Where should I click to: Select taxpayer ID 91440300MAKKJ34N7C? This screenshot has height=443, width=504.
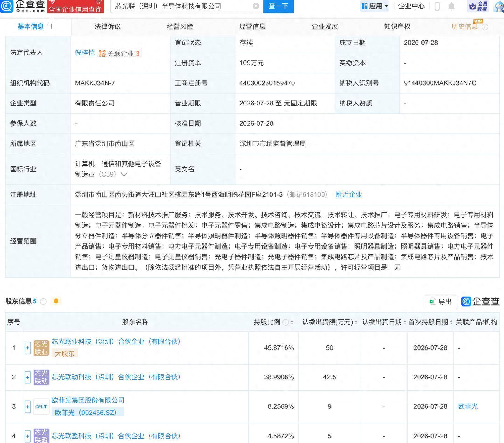[440, 83]
